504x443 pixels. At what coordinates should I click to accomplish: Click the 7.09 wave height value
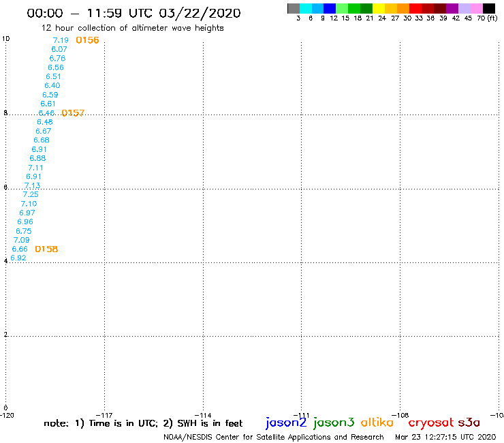(x=22, y=240)
